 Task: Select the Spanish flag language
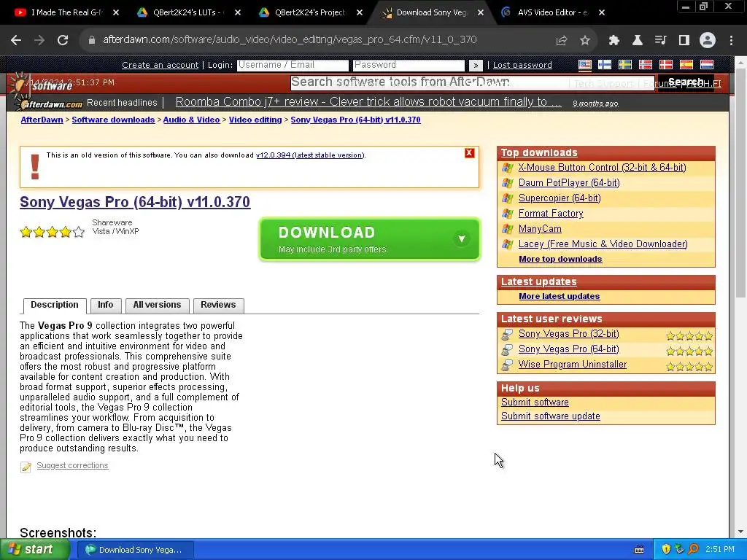coord(686,65)
